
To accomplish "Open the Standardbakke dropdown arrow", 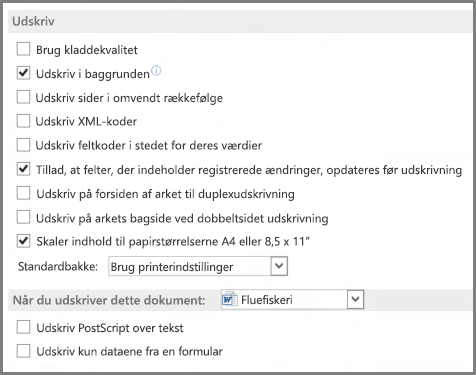I will point(279,266).
